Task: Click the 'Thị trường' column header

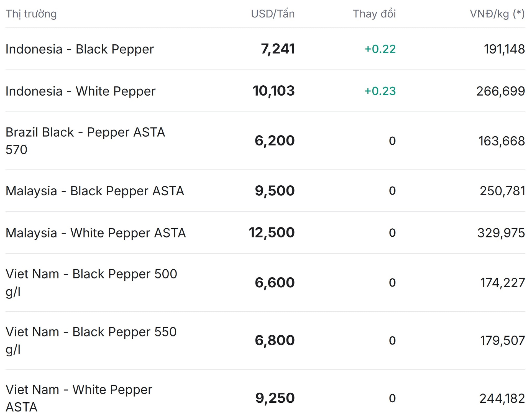Action: [31, 14]
